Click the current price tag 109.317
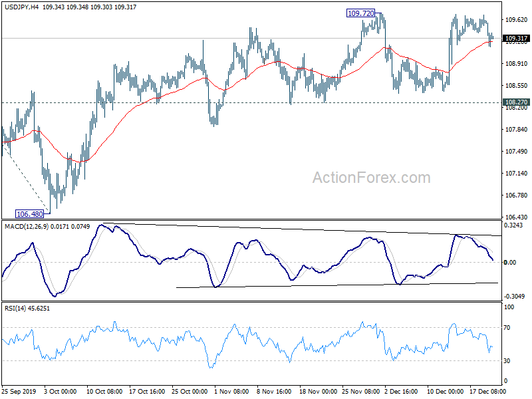 tap(516, 39)
